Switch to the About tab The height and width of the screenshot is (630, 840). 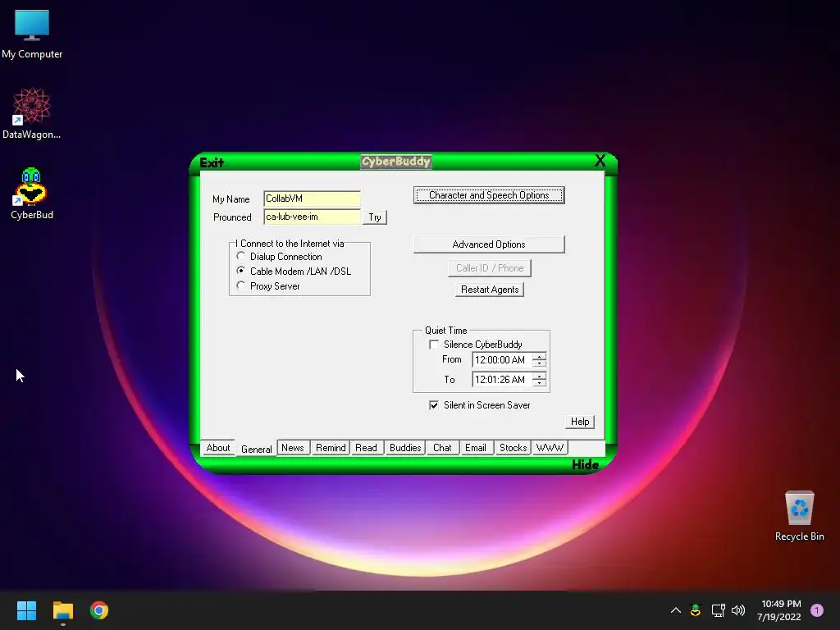218,448
